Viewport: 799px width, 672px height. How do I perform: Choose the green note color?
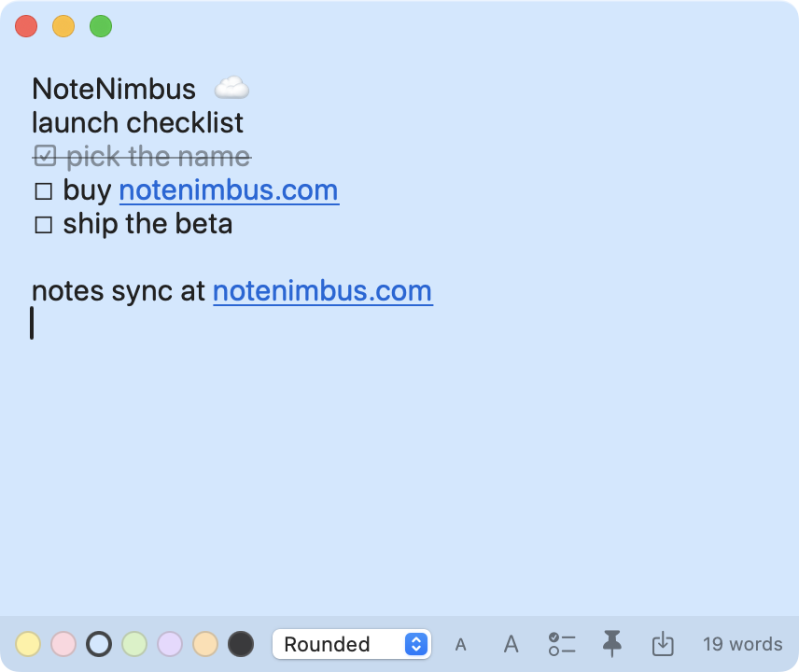point(134,644)
